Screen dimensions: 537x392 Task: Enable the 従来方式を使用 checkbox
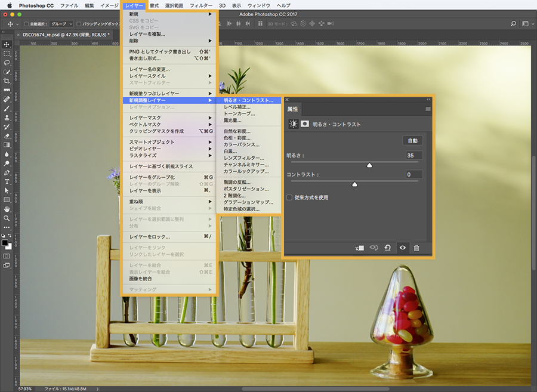(x=289, y=197)
